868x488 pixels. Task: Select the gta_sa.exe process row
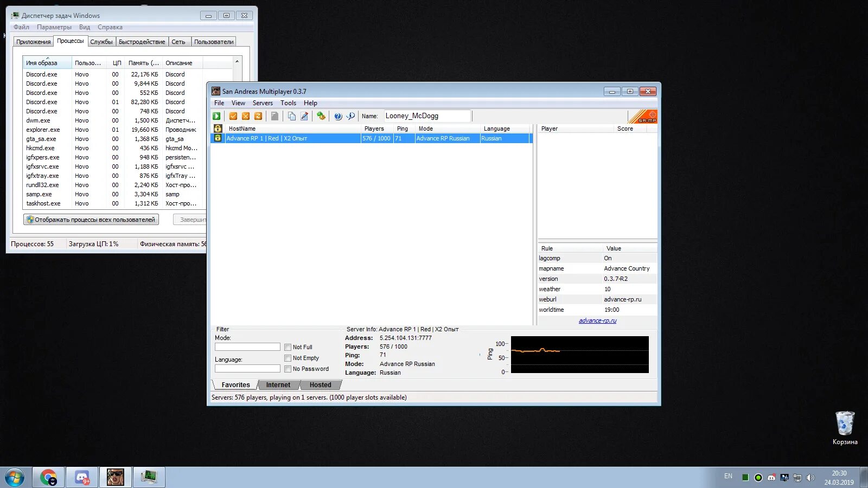(x=114, y=139)
